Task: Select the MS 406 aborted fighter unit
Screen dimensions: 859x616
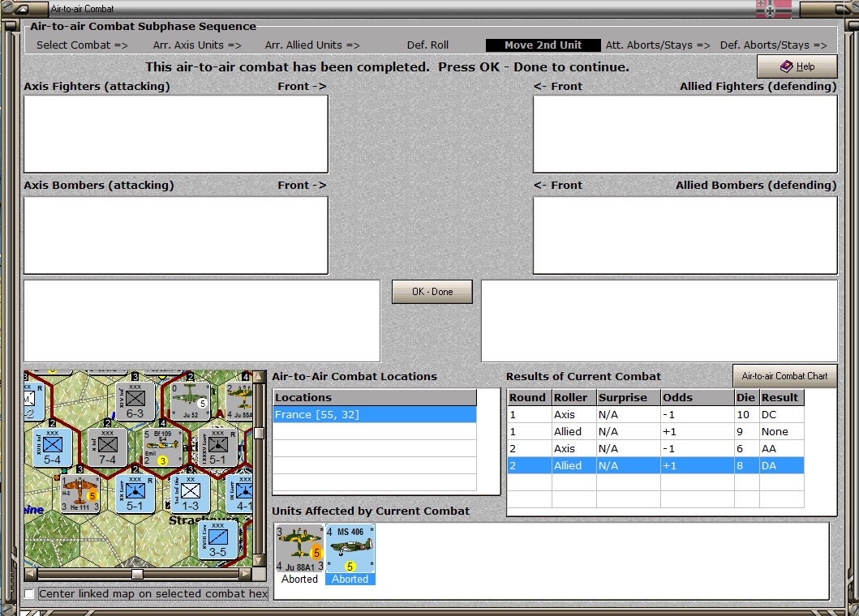Action: [x=350, y=548]
